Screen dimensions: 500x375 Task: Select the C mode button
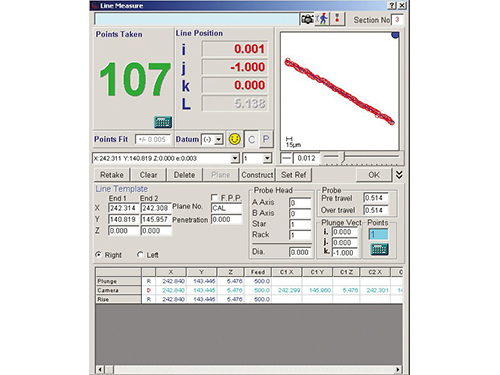[x=252, y=139]
